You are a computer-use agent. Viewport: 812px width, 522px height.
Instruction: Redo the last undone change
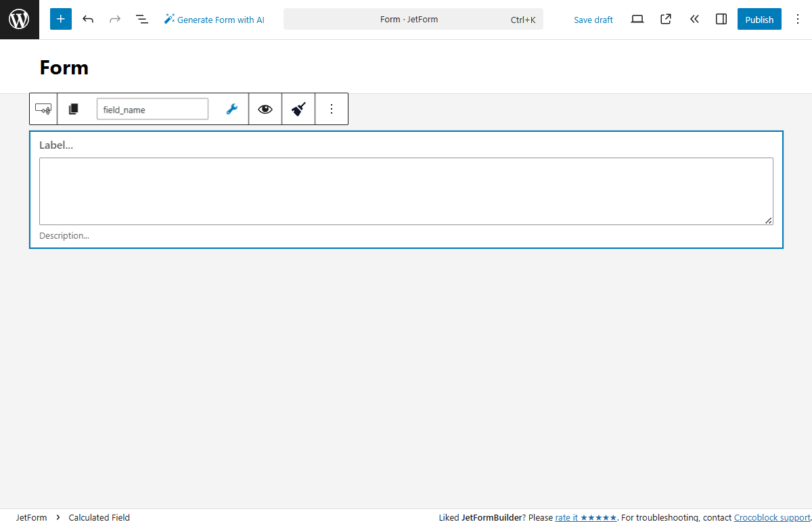[x=115, y=19]
